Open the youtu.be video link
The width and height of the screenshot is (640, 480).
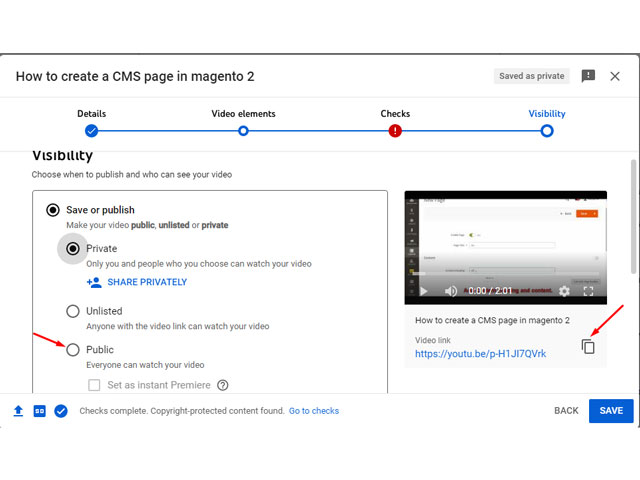click(480, 353)
